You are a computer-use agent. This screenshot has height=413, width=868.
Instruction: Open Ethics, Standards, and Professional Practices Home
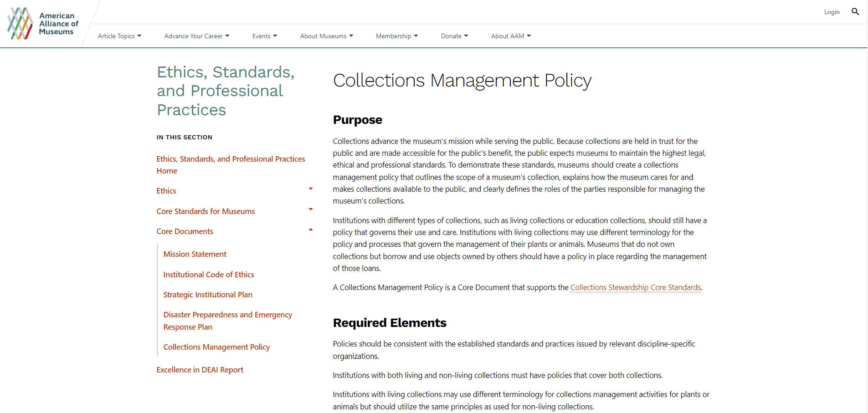231,165
